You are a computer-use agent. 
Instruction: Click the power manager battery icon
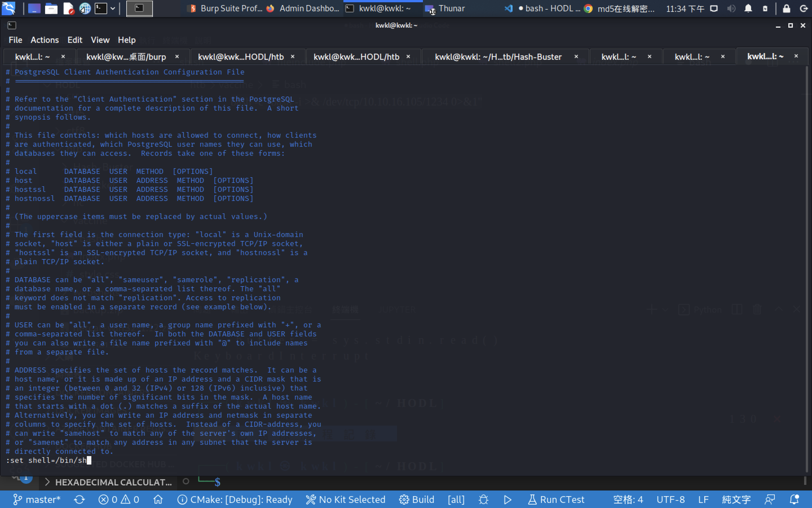(x=765, y=8)
